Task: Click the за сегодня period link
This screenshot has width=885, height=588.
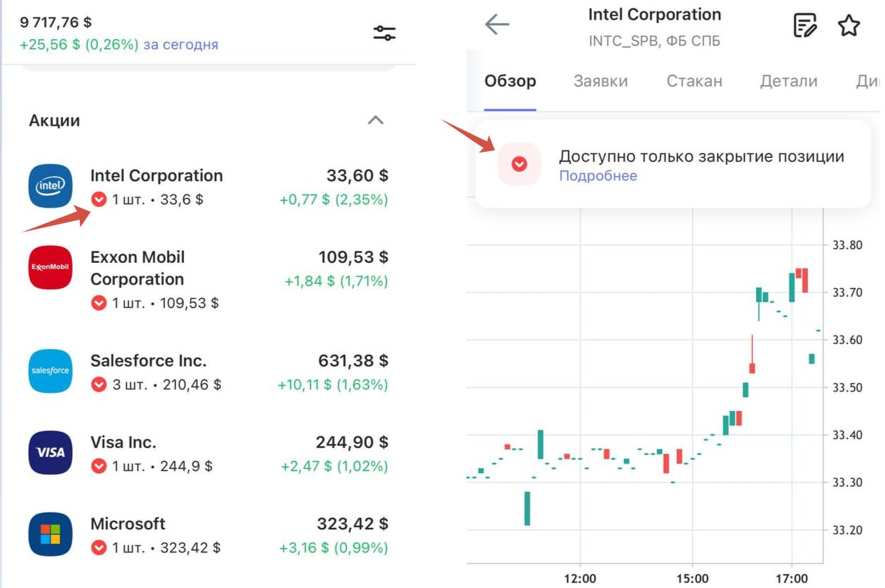Action: pos(180,45)
